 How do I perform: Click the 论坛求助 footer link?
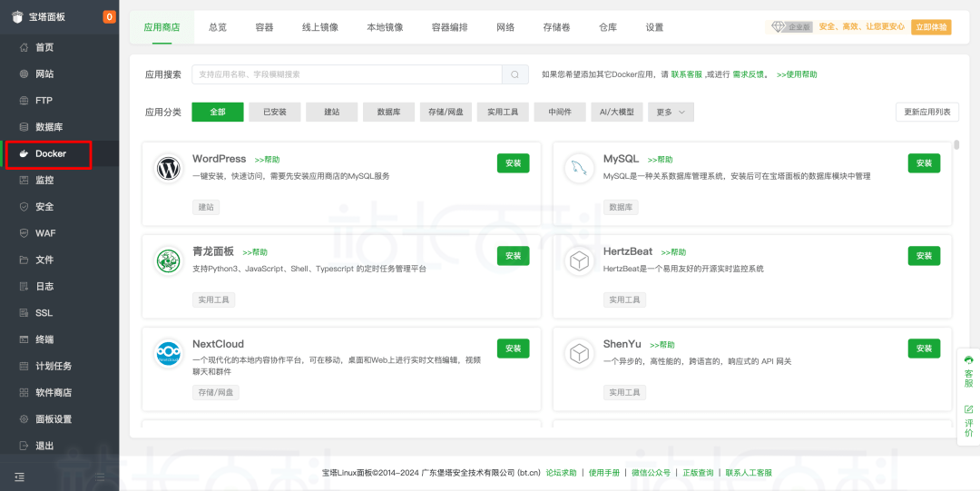561,473
